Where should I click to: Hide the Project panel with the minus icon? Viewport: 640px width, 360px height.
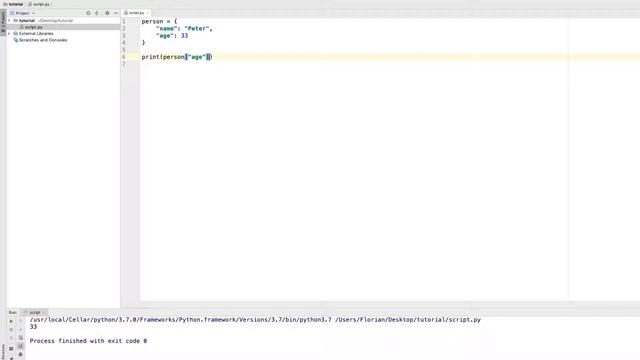[x=116, y=13]
